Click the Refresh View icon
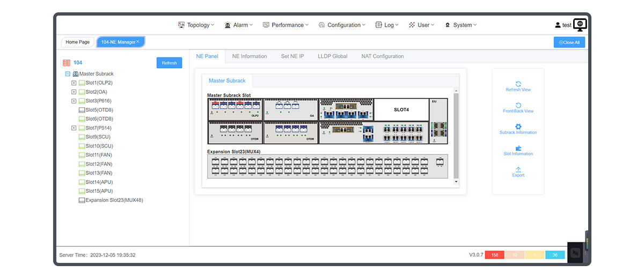Screen dimensions: 644x279 point(518,84)
